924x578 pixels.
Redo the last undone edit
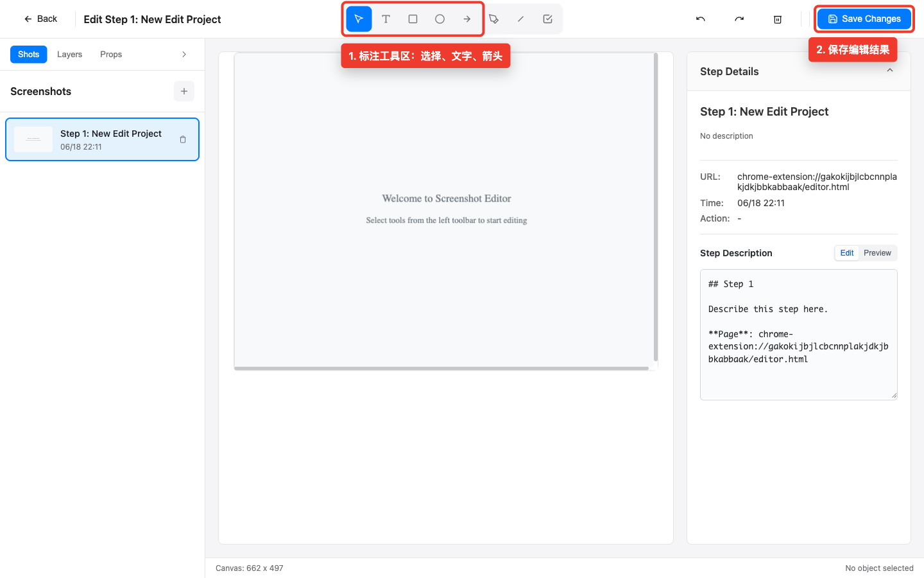[739, 19]
